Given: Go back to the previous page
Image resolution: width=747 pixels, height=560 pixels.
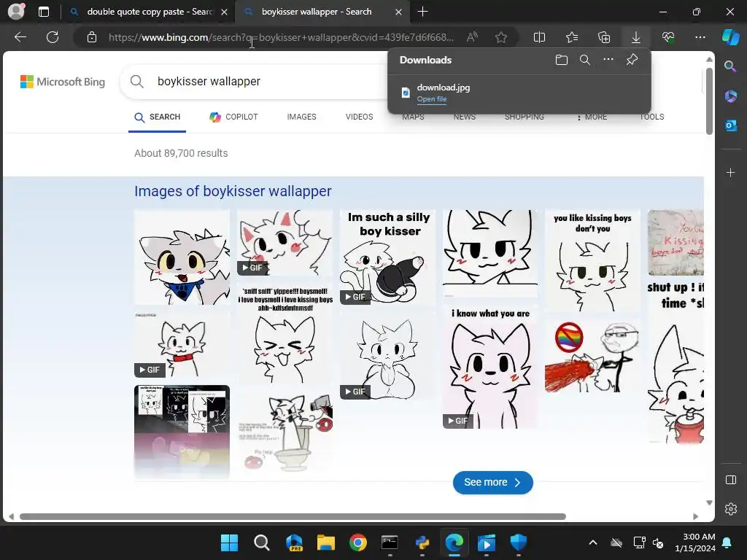Looking at the screenshot, I should click(x=20, y=37).
